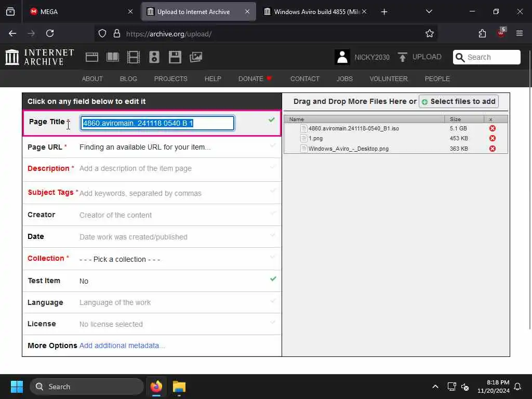This screenshot has height=399, width=532.
Task: Open the CONTACT menu item
Action: (305, 79)
